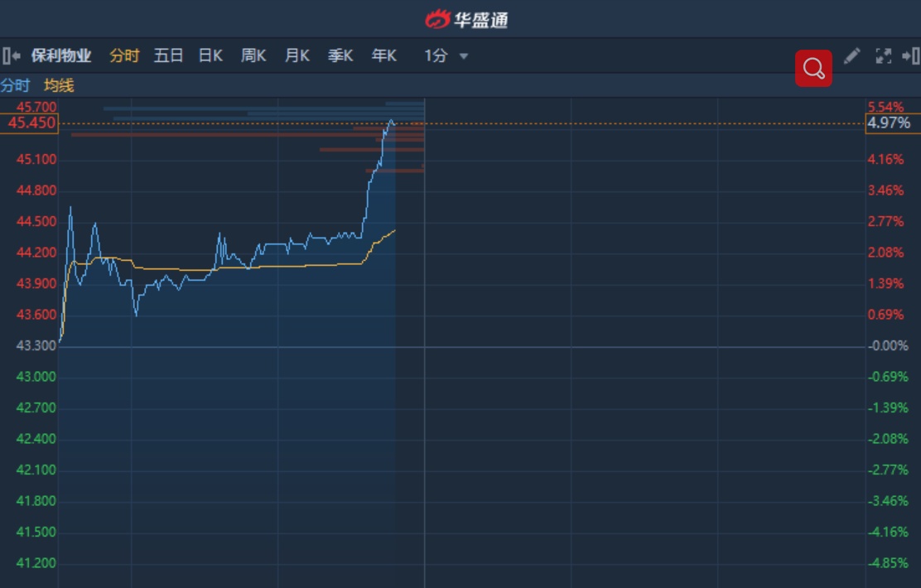The height and width of the screenshot is (588, 921).
Task: Click the 4.97% current change label
Action: click(x=892, y=123)
